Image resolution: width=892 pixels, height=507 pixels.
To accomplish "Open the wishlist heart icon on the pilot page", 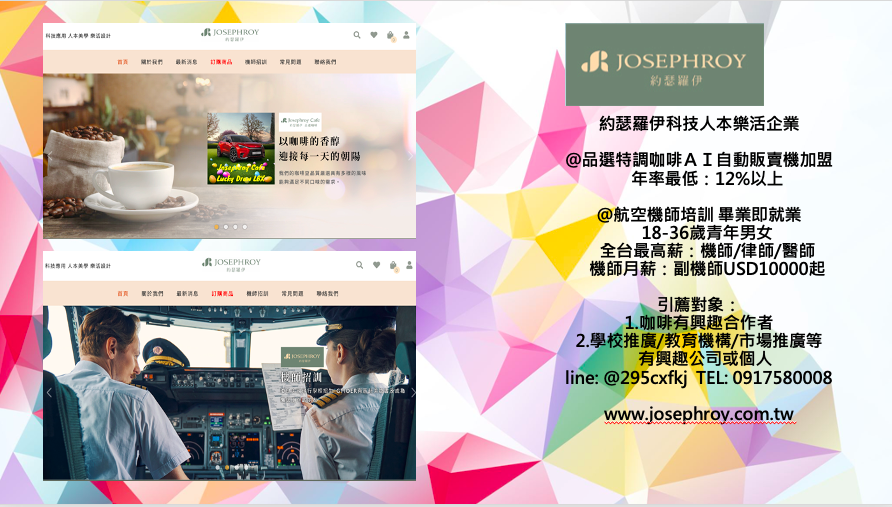I will pyautogui.click(x=375, y=265).
